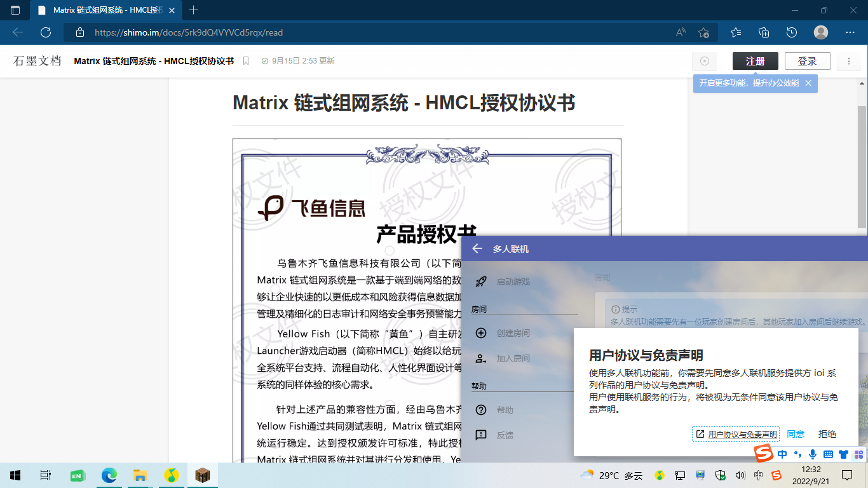Screen dimensions: 868x488
Task: Open Task View on the taskbar
Action: tap(46, 475)
